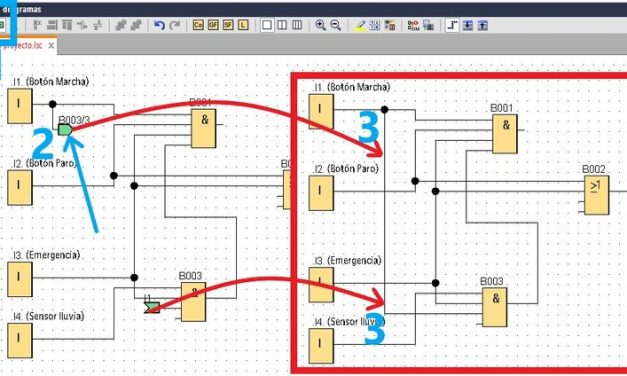Click the Zoom out magnifier
Image resolution: width=627 pixels, height=376 pixels.
coord(336,25)
